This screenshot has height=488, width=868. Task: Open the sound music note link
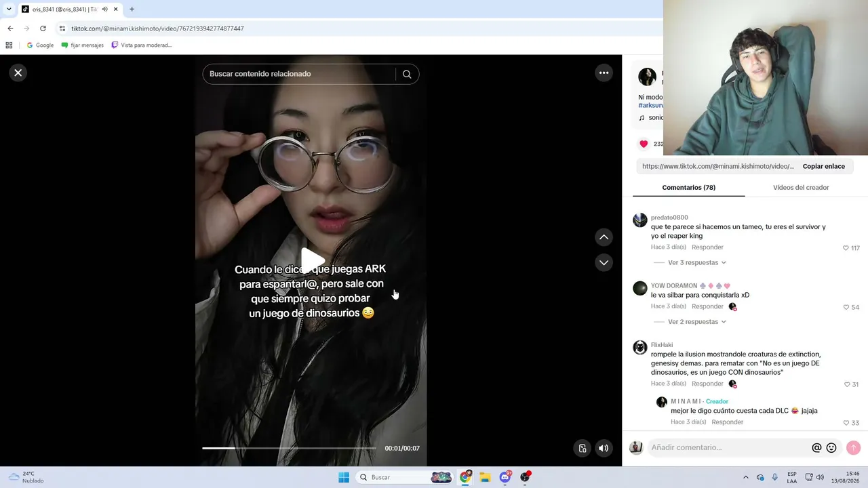(x=651, y=118)
